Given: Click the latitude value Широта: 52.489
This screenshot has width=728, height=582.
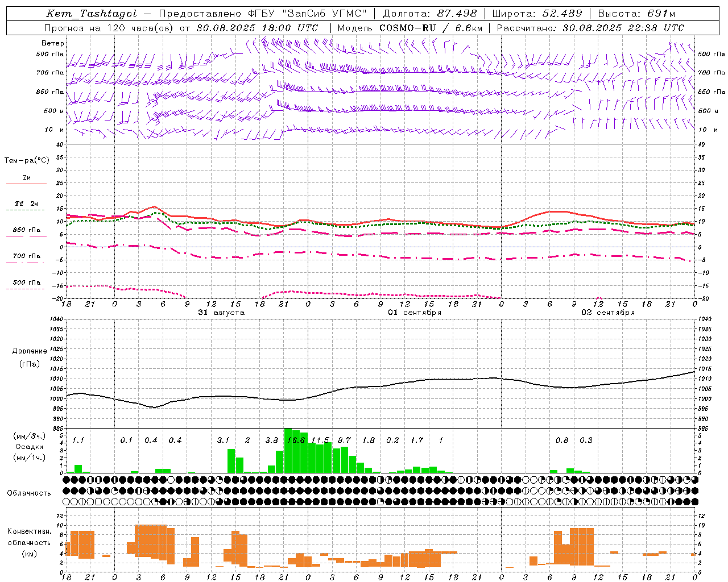Looking at the screenshot, I should pos(537,14).
